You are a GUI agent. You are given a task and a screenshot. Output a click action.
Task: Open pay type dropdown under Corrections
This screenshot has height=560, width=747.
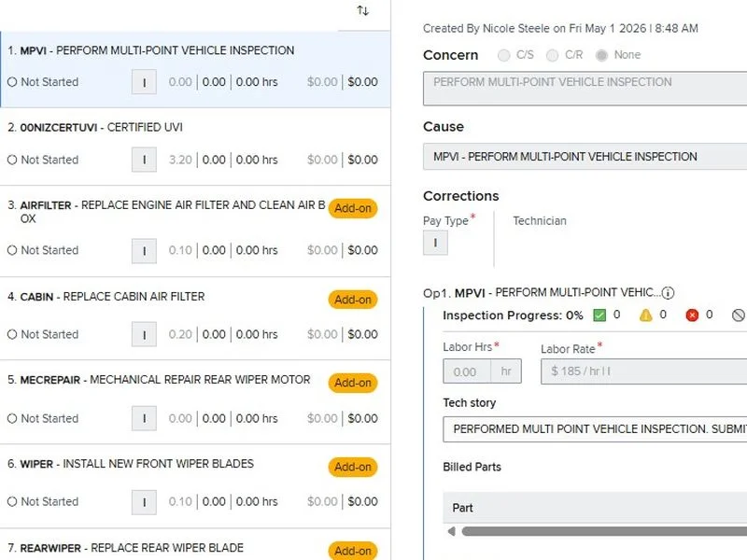(x=435, y=243)
